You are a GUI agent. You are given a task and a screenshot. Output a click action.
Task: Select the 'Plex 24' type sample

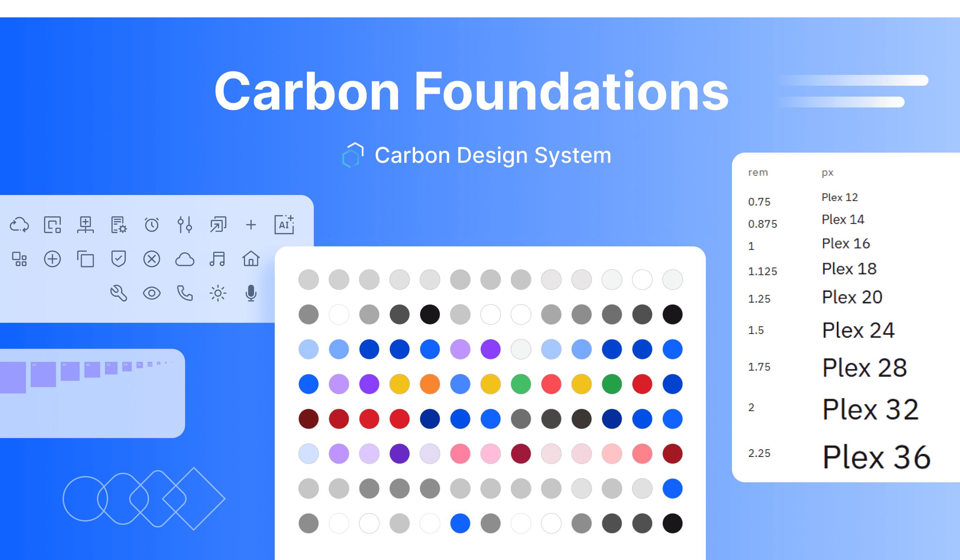pyautogui.click(x=858, y=330)
